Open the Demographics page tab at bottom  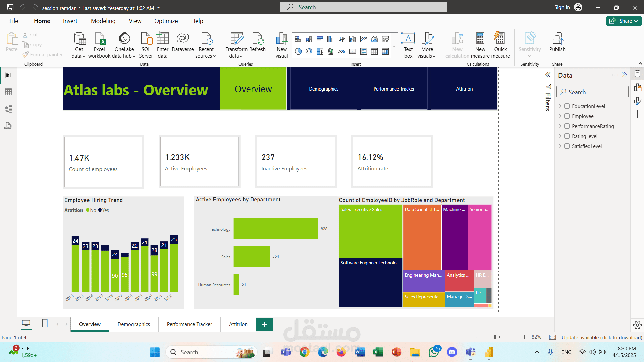click(134, 324)
